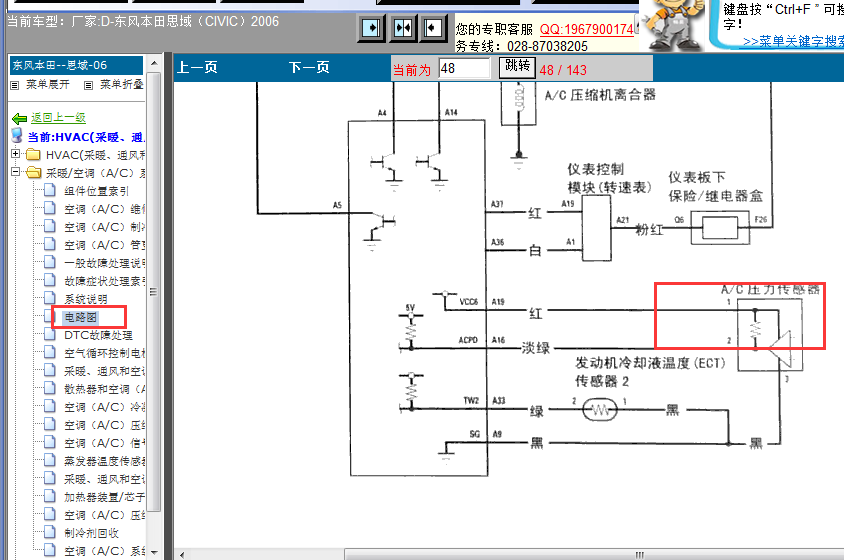Click 菜单折叠 to collapse menu
This screenshot has width=844, height=560.
pyautogui.click(x=122, y=85)
